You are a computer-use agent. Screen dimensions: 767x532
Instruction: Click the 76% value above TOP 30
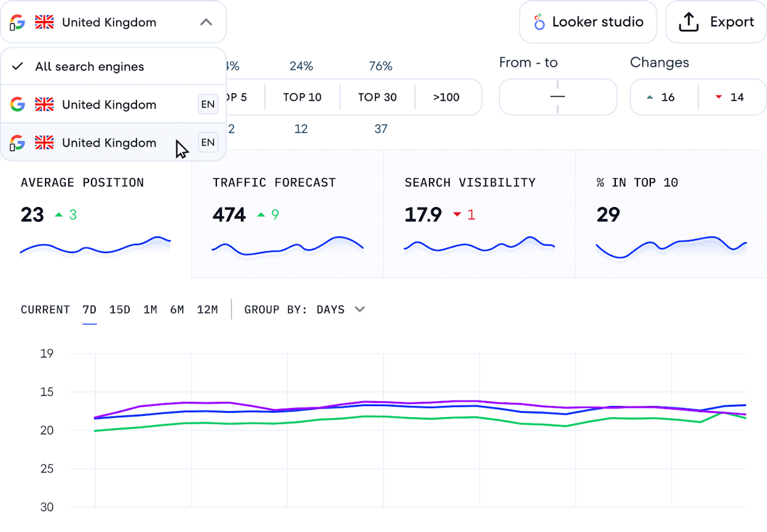pos(380,66)
